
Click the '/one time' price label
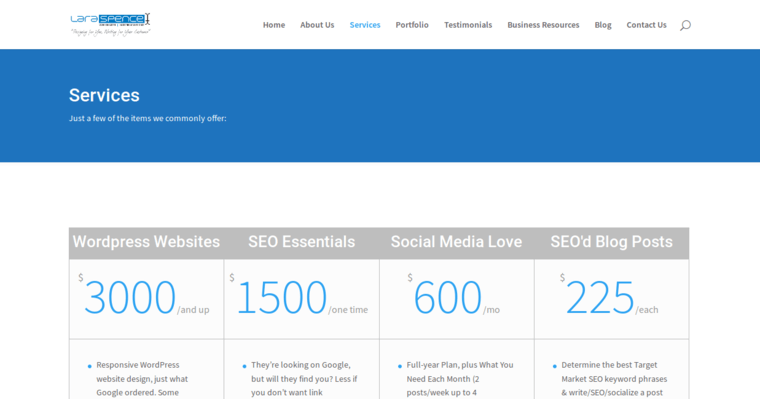[x=348, y=310]
